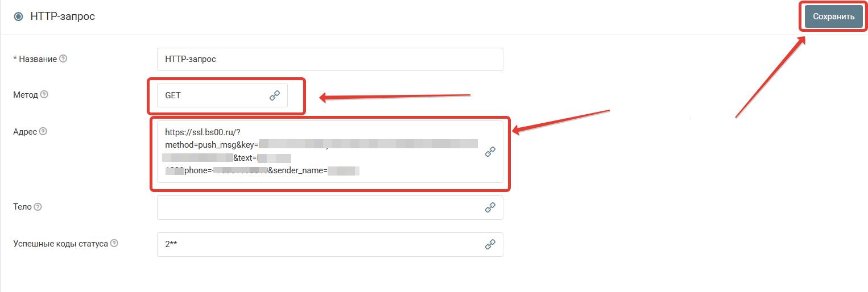Open help icon beside Успешные коды статуса
The image size is (868, 292).
pyautogui.click(x=114, y=243)
